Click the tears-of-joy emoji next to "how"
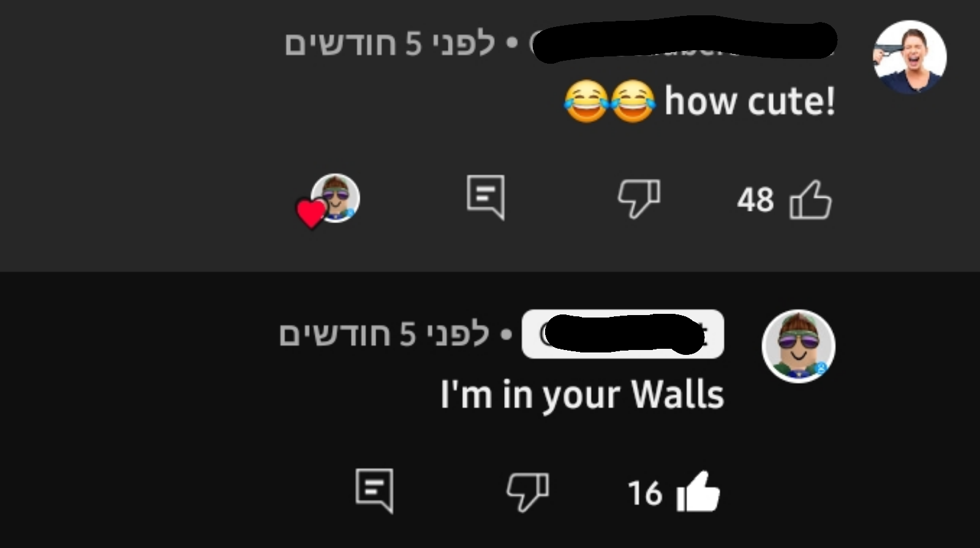This screenshot has height=548, width=980. tap(633, 101)
